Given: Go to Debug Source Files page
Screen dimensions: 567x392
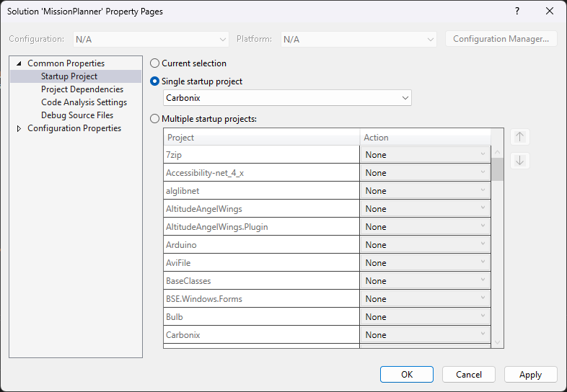Looking at the screenshot, I should click(77, 115).
